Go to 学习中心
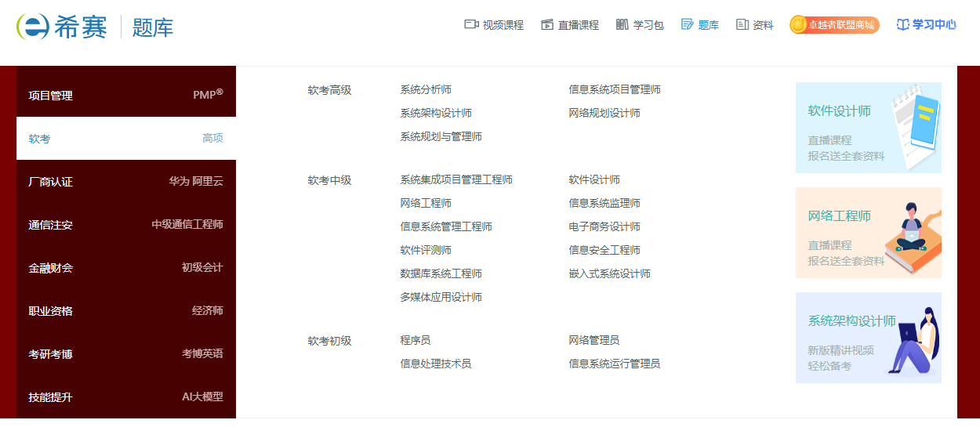 pos(926,25)
